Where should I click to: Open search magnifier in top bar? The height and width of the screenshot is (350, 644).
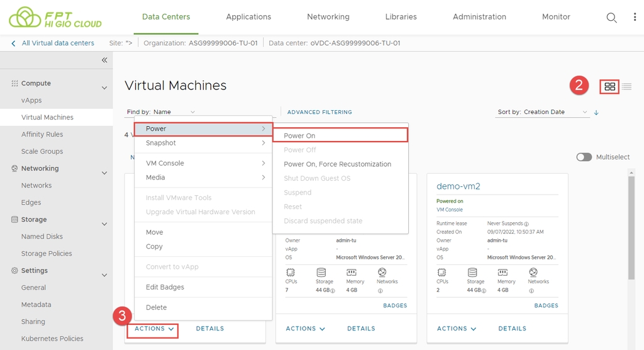click(611, 18)
